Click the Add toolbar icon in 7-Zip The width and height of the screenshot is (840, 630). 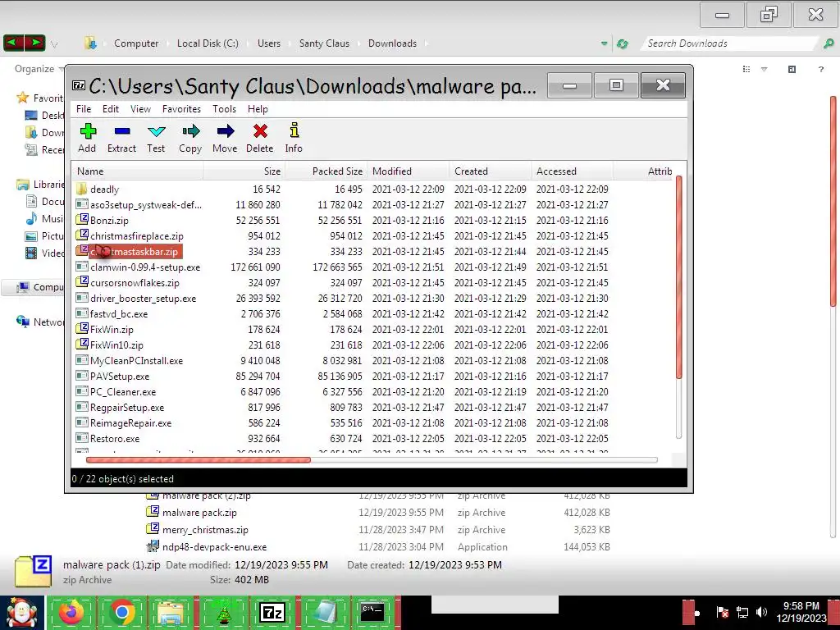pos(88,131)
